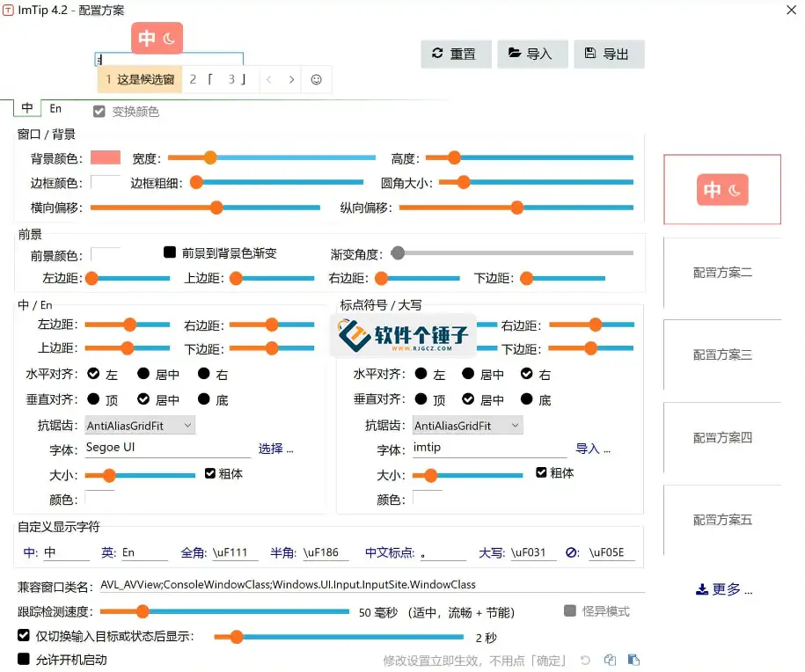Click 选择 to choose the Segoe UI font
The height and width of the screenshot is (672, 805).
tap(275, 449)
